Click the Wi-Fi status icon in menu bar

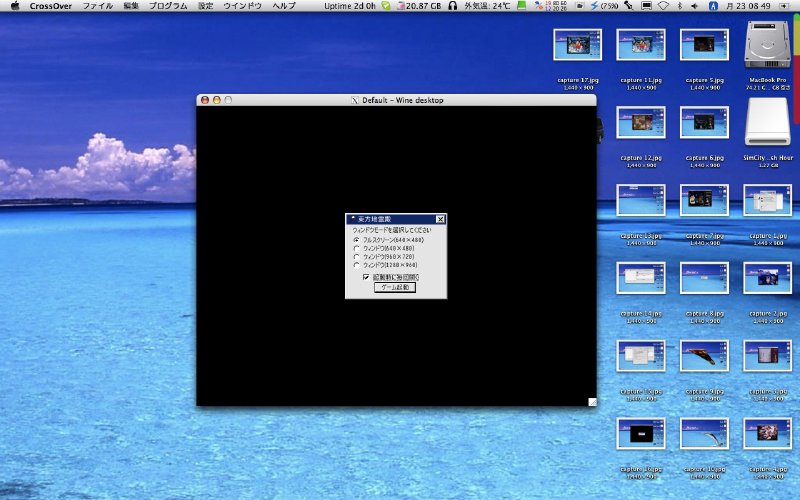pos(662,6)
